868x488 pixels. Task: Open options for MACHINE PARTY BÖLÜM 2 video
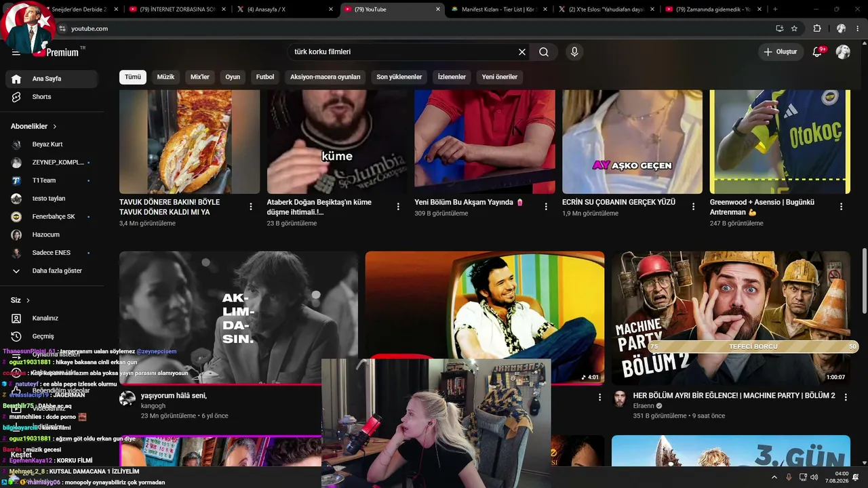tap(846, 398)
